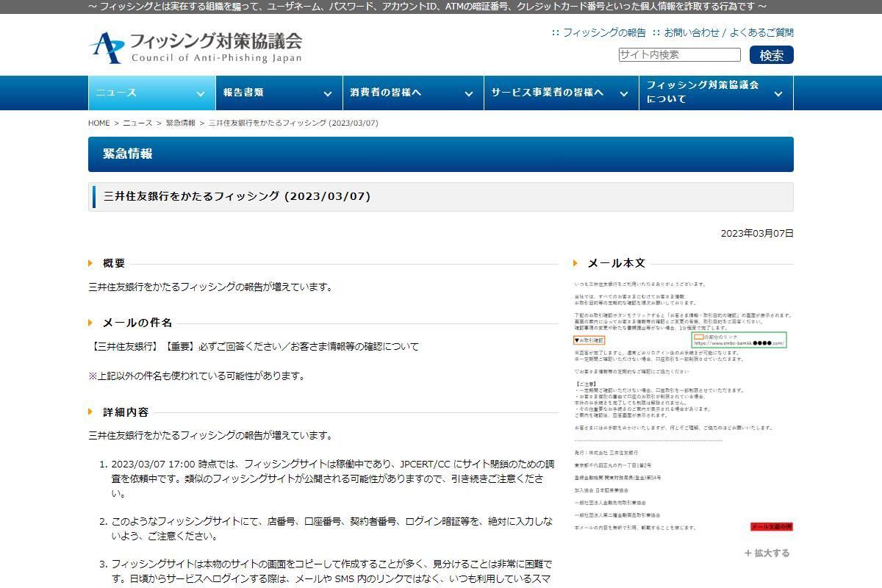Click the red メール文面の例 label
Screen dimensions: 882x588
[x=771, y=527]
